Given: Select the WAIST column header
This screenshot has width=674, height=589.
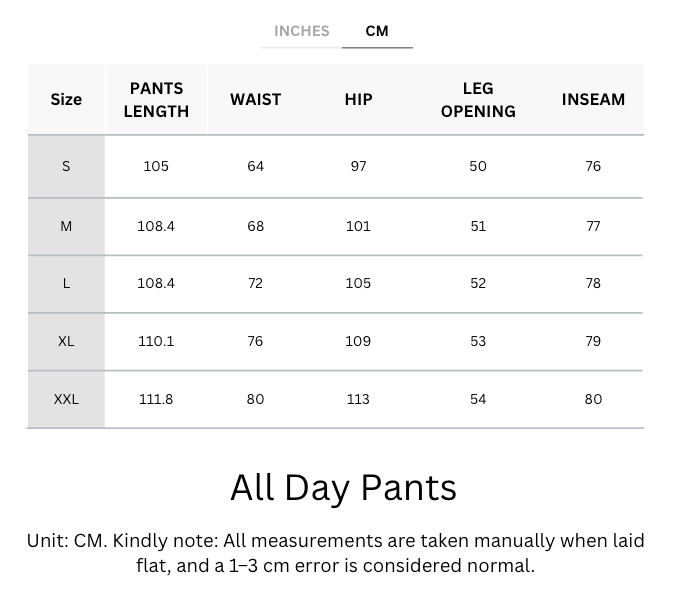Looking at the screenshot, I should (x=256, y=99).
